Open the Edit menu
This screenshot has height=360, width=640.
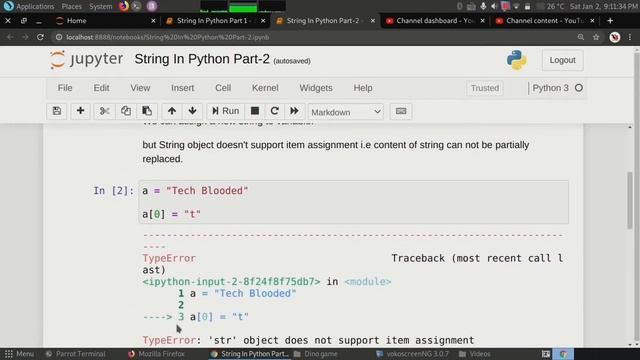(101, 88)
